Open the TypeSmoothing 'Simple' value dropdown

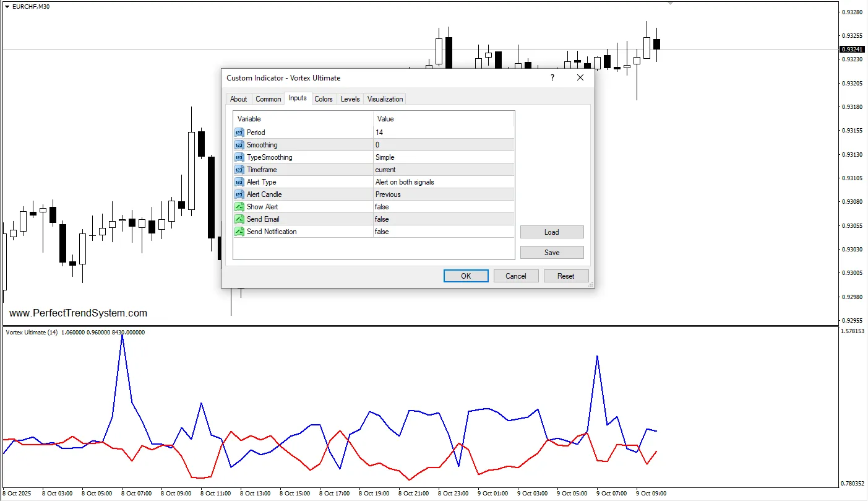coord(443,157)
